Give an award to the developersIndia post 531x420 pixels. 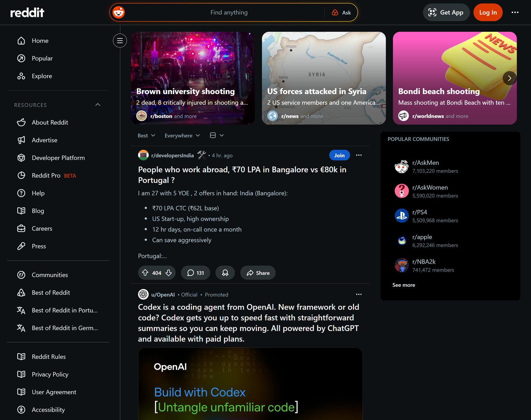click(225, 273)
